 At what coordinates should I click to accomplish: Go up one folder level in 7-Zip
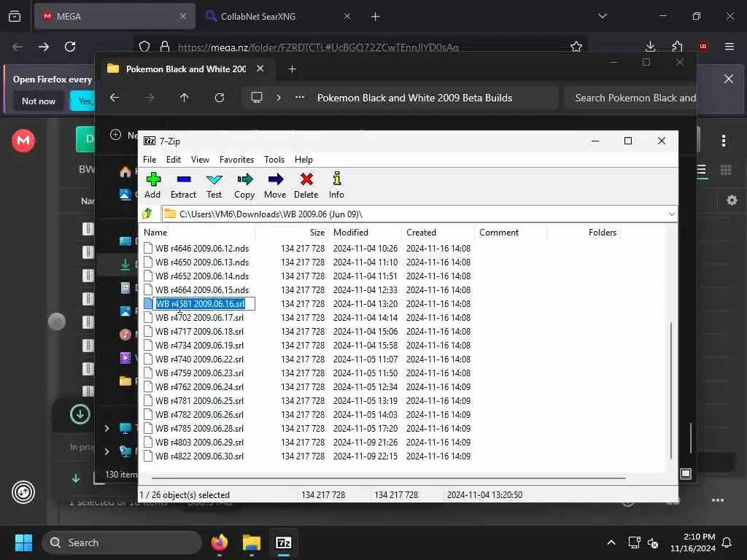click(x=147, y=214)
